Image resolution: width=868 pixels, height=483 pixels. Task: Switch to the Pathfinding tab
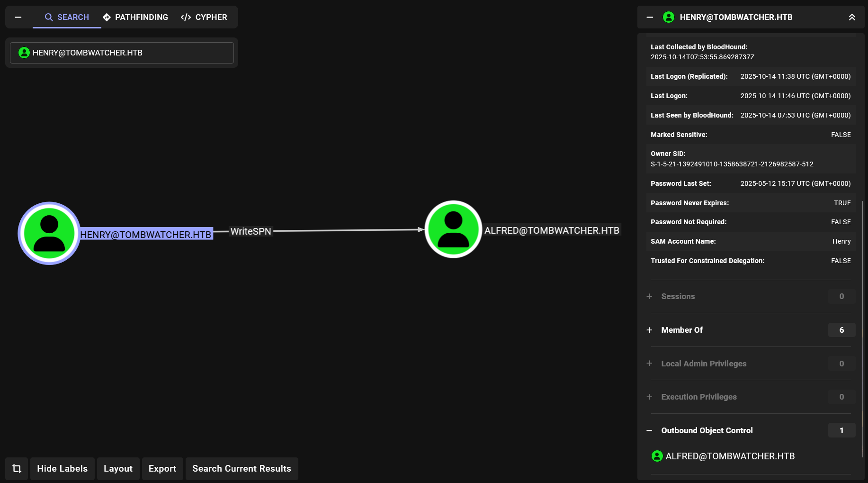click(x=135, y=17)
